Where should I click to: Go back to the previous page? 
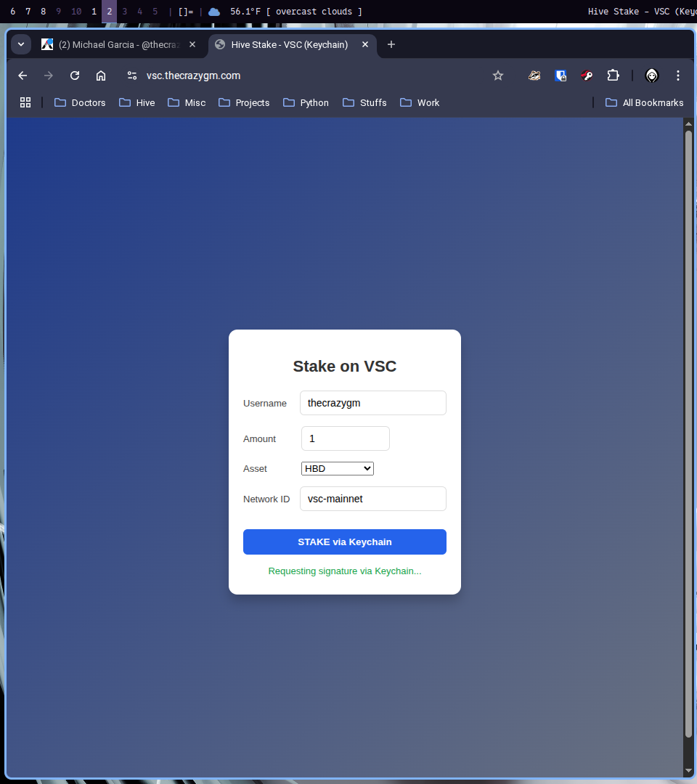23,75
